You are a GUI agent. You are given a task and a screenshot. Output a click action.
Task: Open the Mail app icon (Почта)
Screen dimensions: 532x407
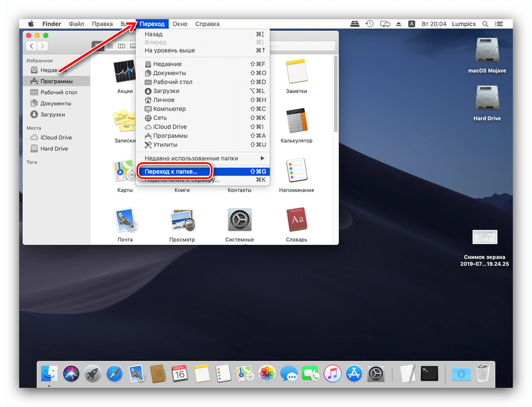click(x=125, y=220)
